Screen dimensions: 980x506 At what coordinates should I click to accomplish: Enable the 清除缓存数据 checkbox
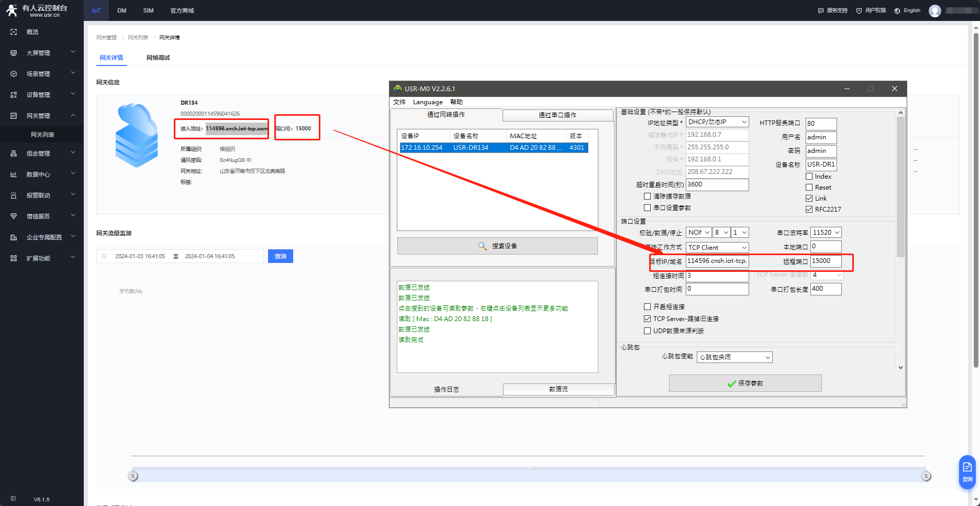tap(648, 196)
